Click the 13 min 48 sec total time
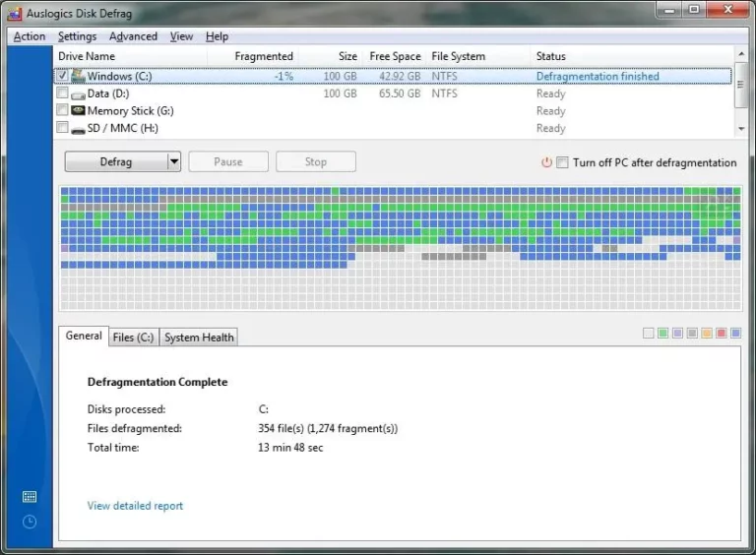Image resolution: width=756 pixels, height=555 pixels. pos(290,448)
